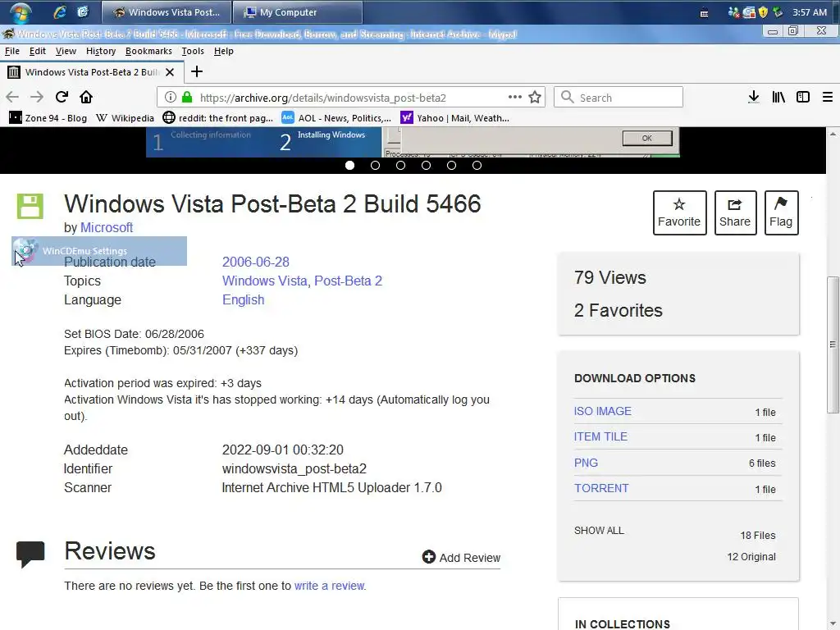
Task: Toggle the sidebar view
Action: coord(802,97)
